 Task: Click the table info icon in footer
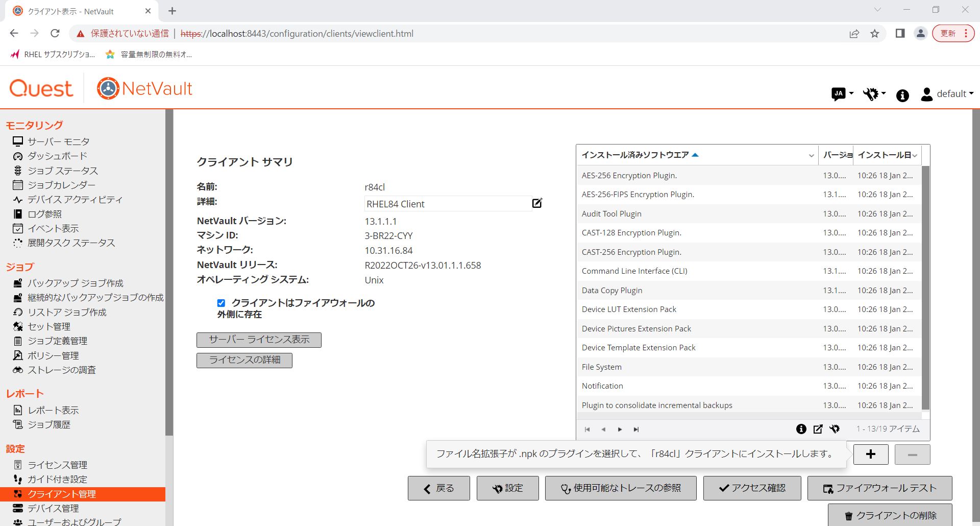pyautogui.click(x=801, y=429)
